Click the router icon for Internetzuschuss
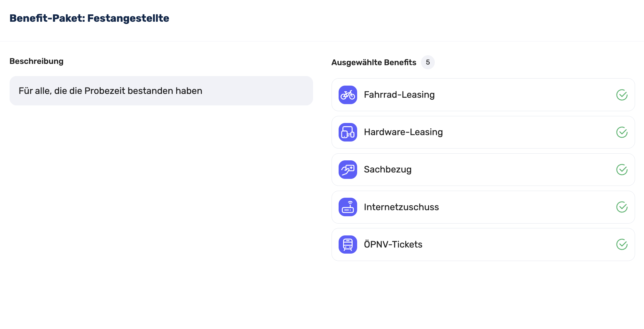The width and height of the screenshot is (644, 329). click(x=348, y=207)
